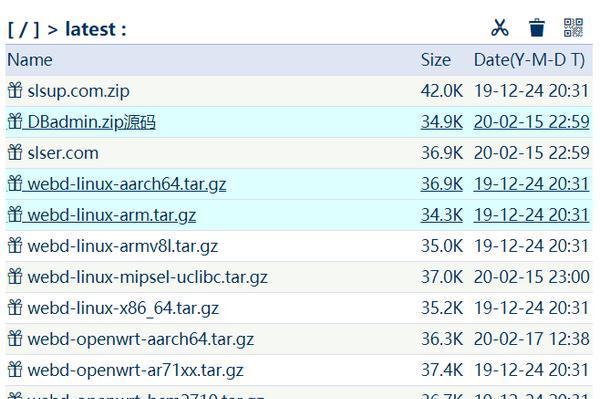Download webd-linux-x86_64.tar.gz
Image resolution: width=600 pixels, height=399 pixels.
coord(123,308)
